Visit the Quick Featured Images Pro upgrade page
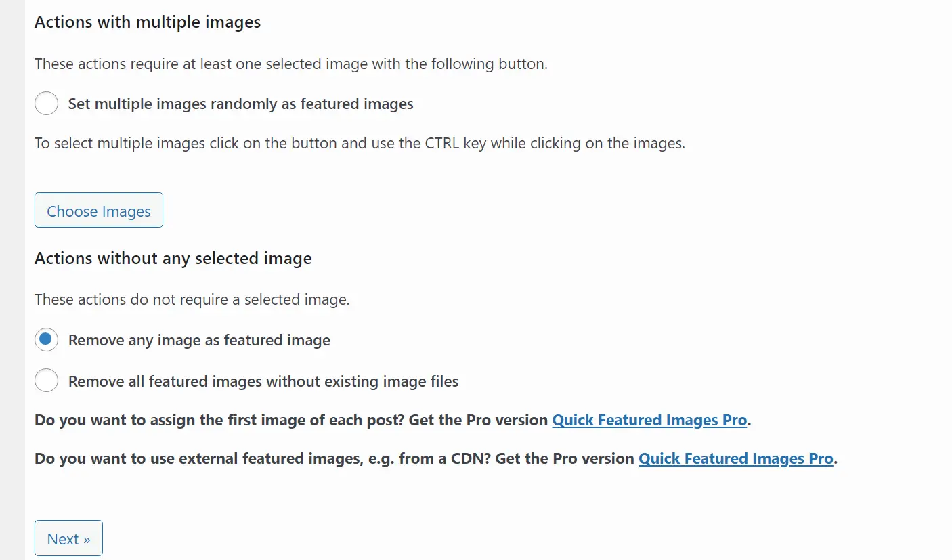The width and height of the screenshot is (952, 560). [x=649, y=420]
